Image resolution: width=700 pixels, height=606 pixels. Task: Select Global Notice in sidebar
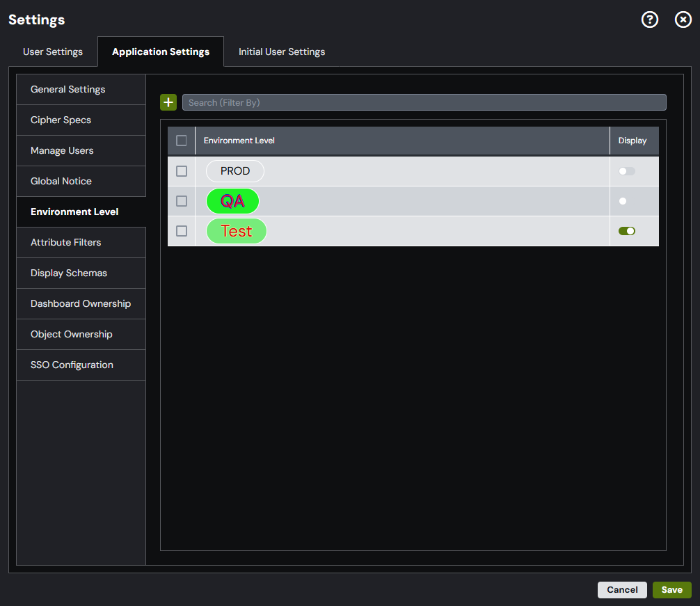81,181
